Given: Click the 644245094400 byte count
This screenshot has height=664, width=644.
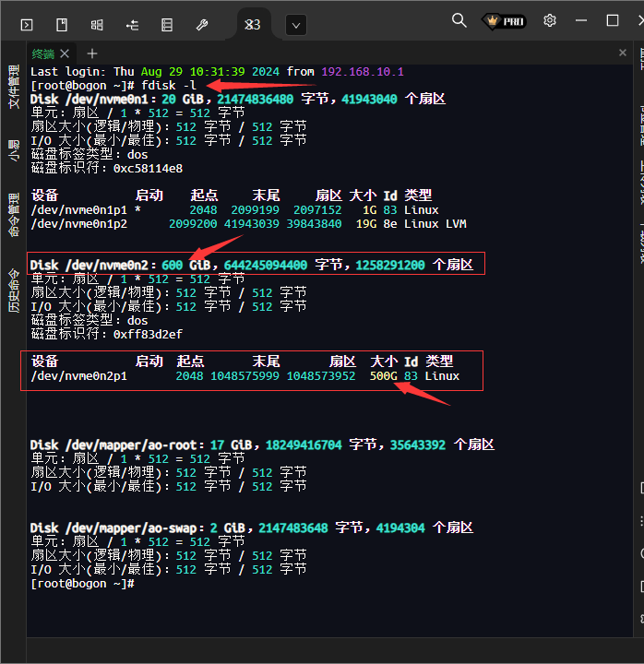Looking at the screenshot, I should pyautogui.click(x=265, y=265).
